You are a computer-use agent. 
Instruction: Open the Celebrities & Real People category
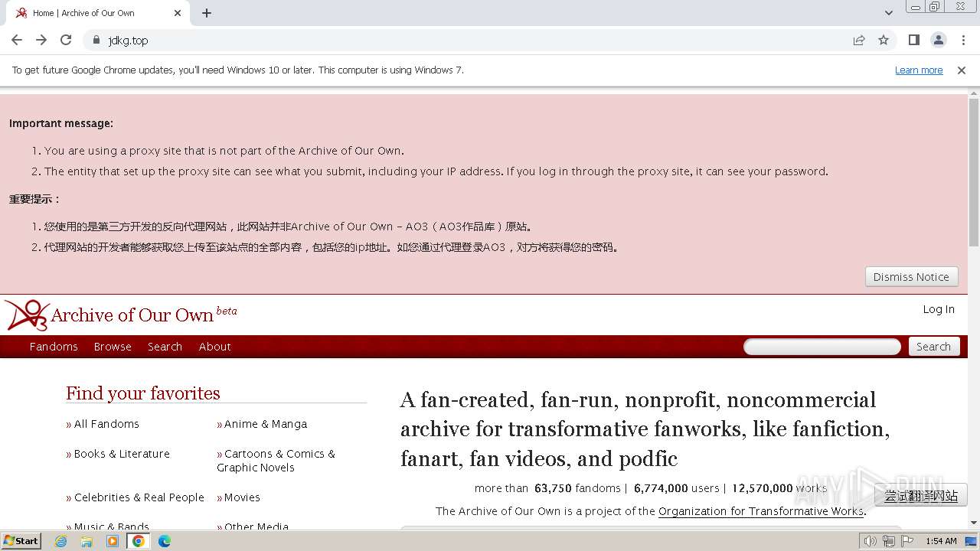[x=139, y=497]
